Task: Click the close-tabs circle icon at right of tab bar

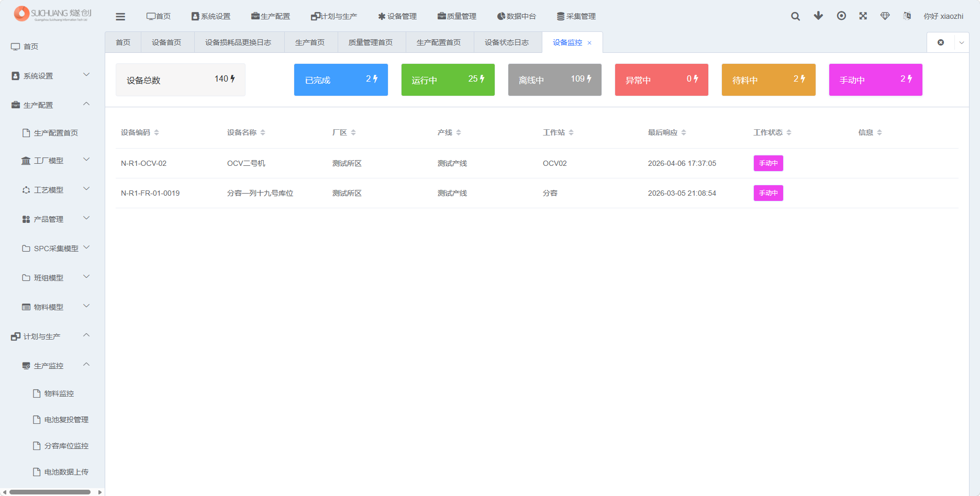Action: 941,42
